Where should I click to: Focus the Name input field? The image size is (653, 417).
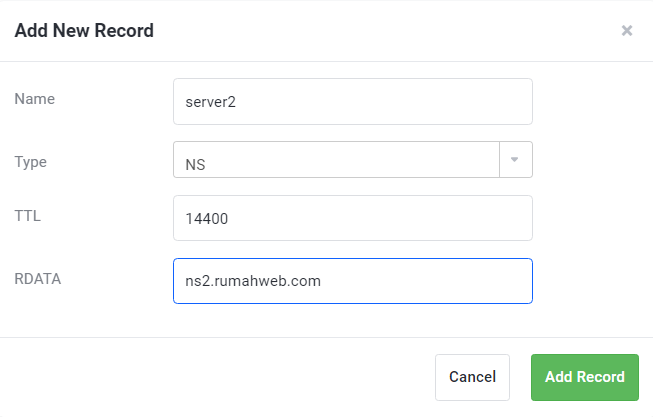click(x=353, y=102)
